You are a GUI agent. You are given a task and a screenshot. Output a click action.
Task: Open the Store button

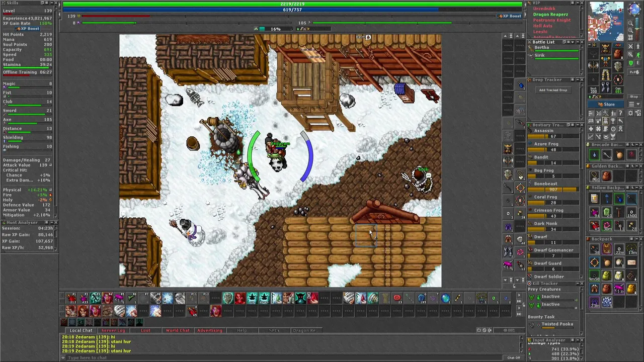pyautogui.click(x=609, y=105)
